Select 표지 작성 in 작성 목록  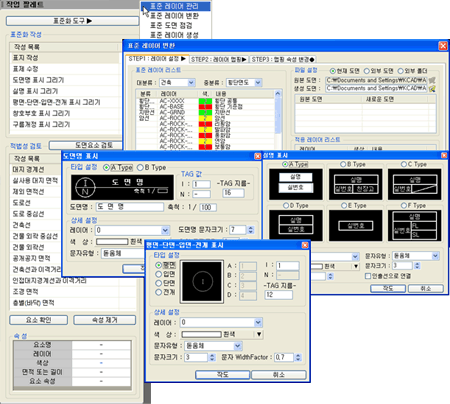click(66, 58)
